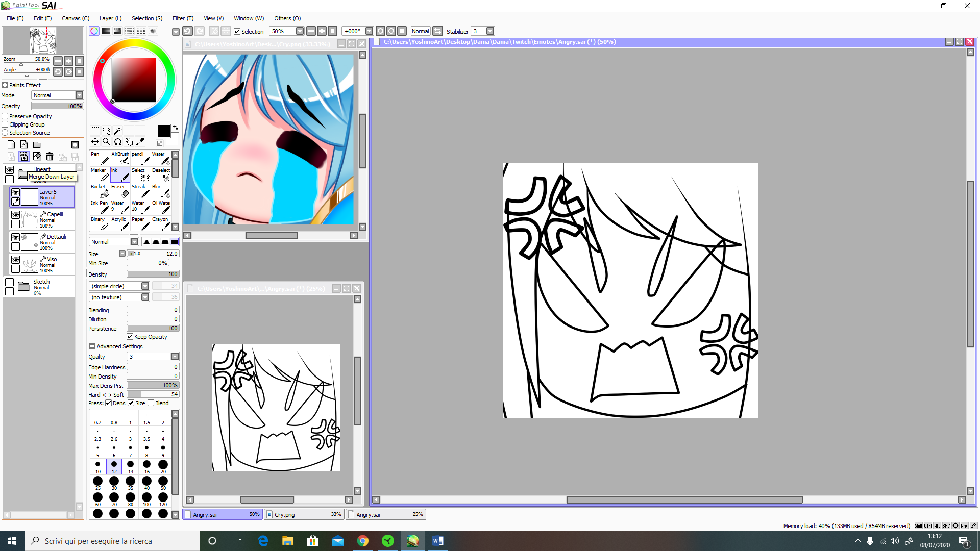Click the black foreground color swatch
This screenshot has width=980, height=551.
pos(163,131)
